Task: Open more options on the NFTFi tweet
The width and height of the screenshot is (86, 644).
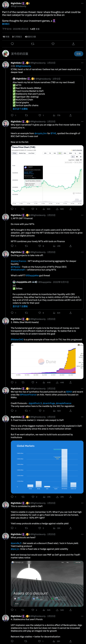Action: [x=82, y=215]
